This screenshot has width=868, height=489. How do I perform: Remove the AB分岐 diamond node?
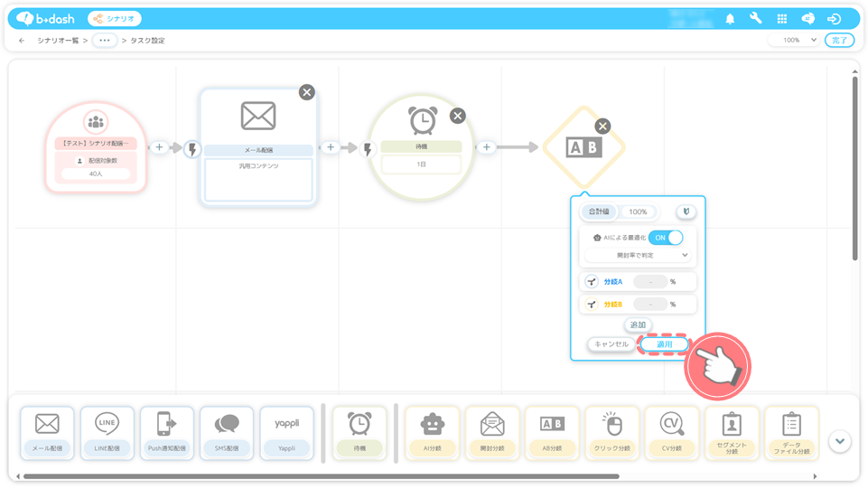click(x=602, y=127)
